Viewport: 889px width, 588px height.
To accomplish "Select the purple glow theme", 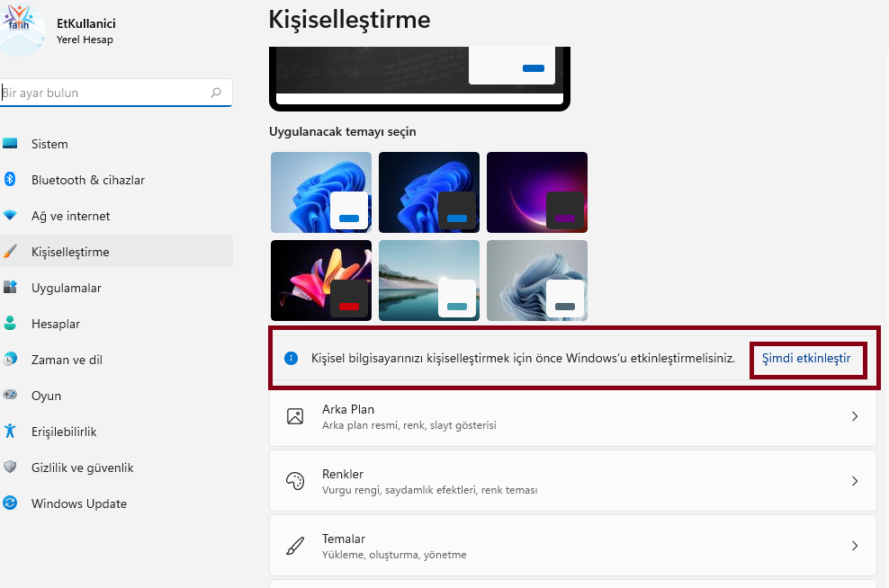I will coord(537,192).
